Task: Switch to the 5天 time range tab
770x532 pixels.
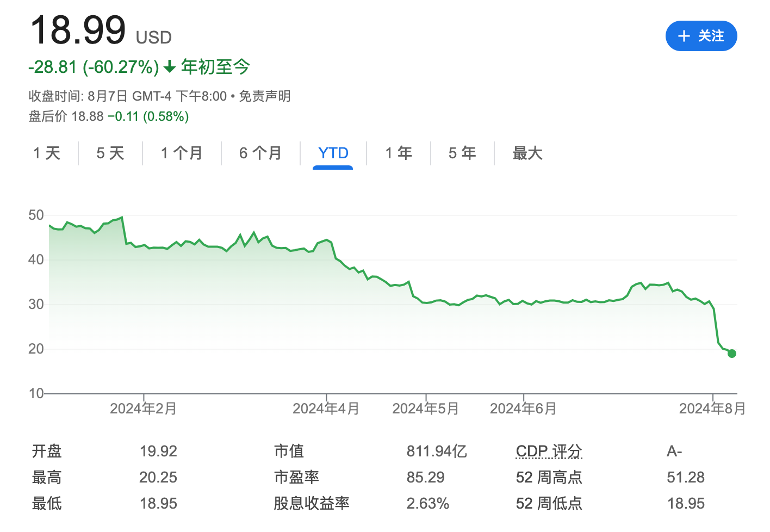Action: click(109, 153)
